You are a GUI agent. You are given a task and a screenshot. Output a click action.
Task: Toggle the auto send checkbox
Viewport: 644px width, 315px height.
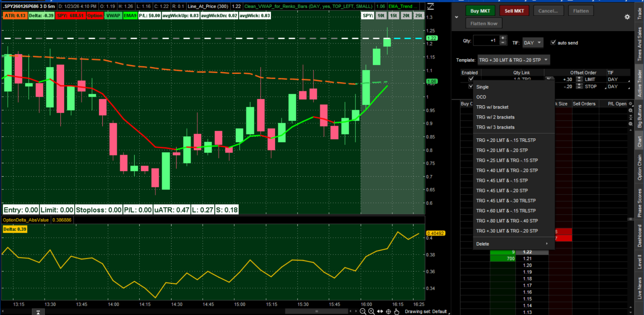coord(553,42)
